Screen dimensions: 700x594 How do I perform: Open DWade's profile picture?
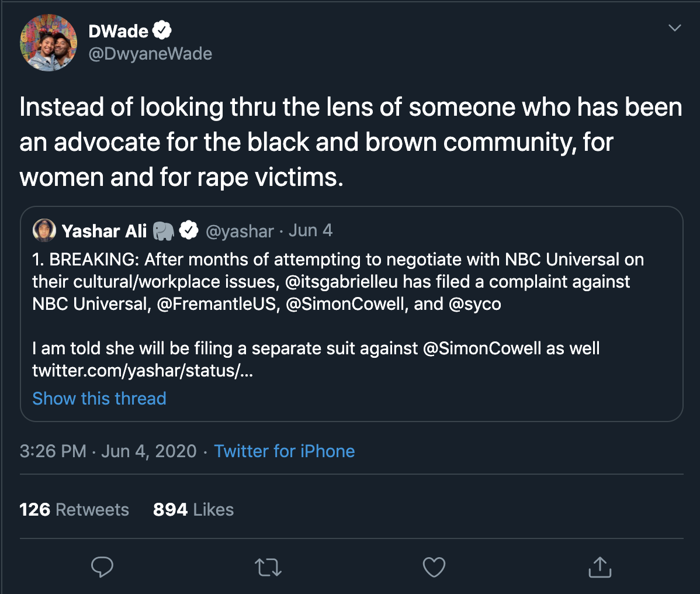(x=48, y=43)
